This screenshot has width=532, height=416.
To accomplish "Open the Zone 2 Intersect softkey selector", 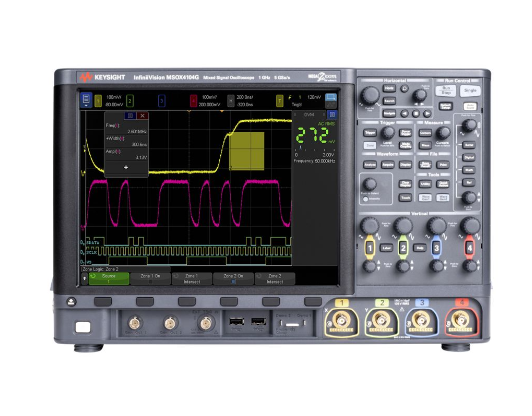I will tap(275, 279).
